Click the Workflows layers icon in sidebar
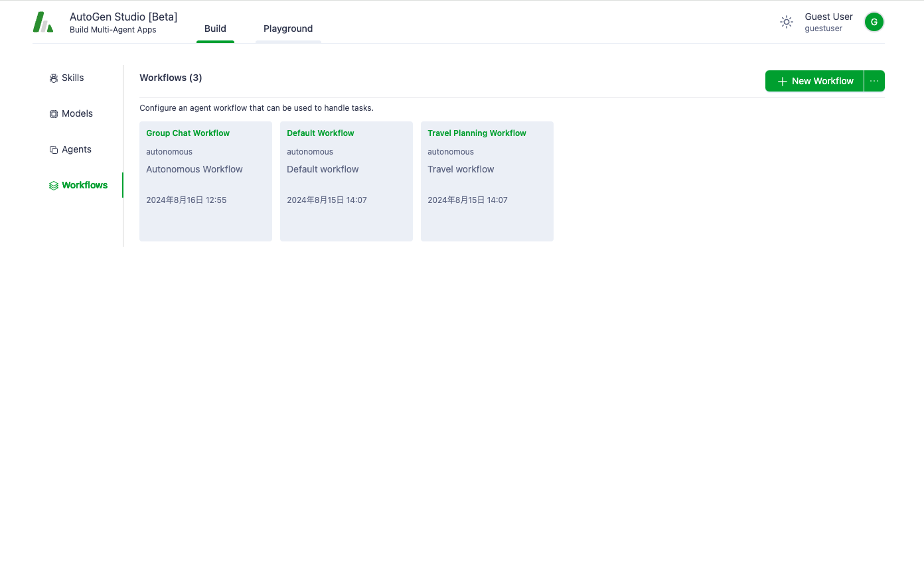This screenshot has height=587, width=924. [x=54, y=186]
